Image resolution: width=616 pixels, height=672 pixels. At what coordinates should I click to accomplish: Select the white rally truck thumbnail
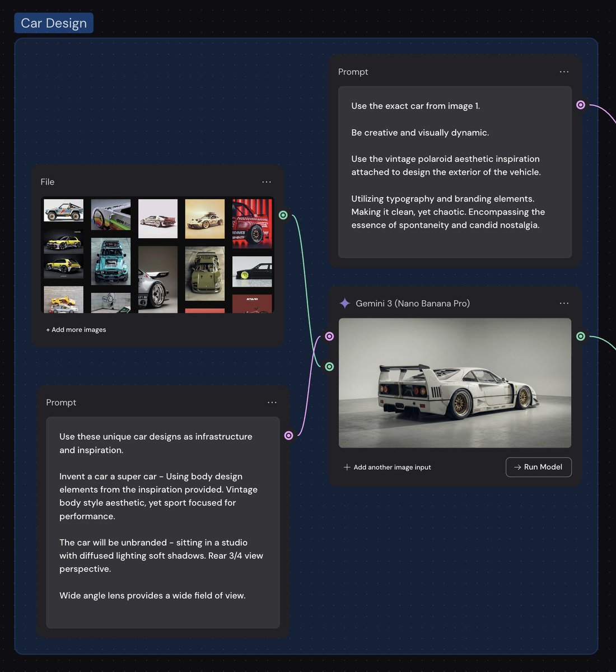pyautogui.click(x=64, y=211)
